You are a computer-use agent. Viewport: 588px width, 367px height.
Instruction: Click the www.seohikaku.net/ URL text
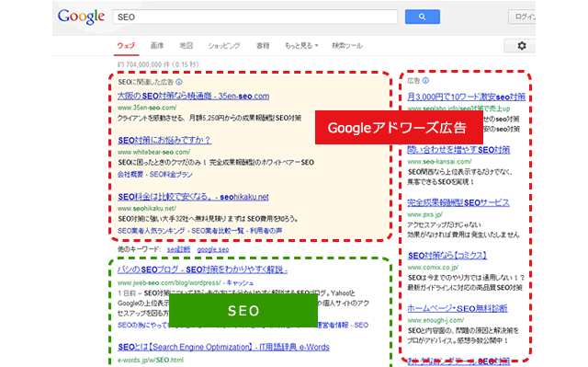pyautogui.click(x=147, y=208)
